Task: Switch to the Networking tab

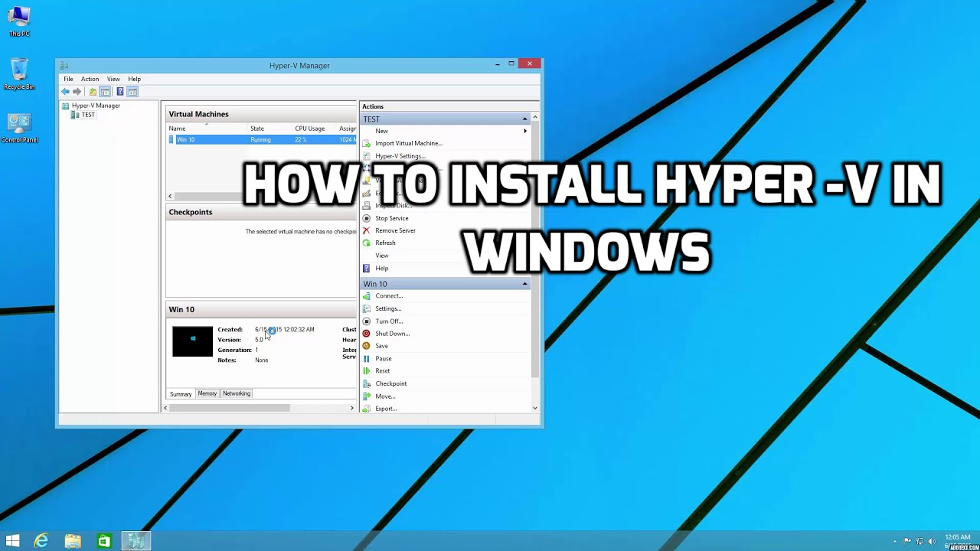Action: (237, 393)
